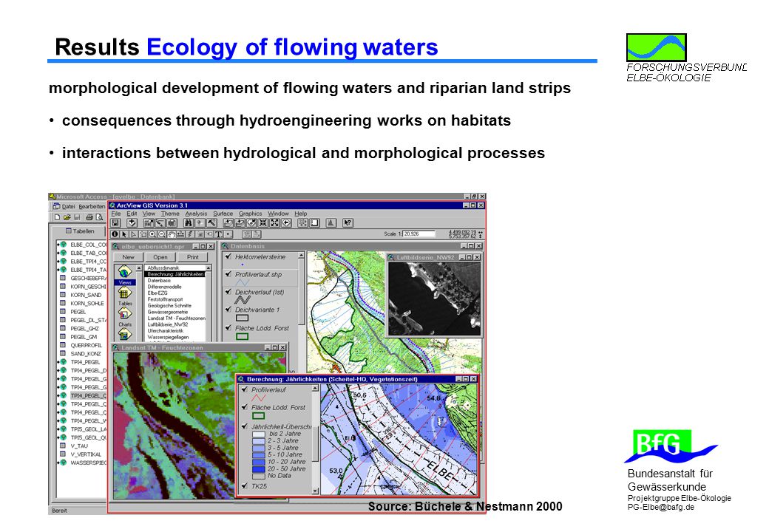Click the Find binoculars icon in ArcView

(x=189, y=223)
